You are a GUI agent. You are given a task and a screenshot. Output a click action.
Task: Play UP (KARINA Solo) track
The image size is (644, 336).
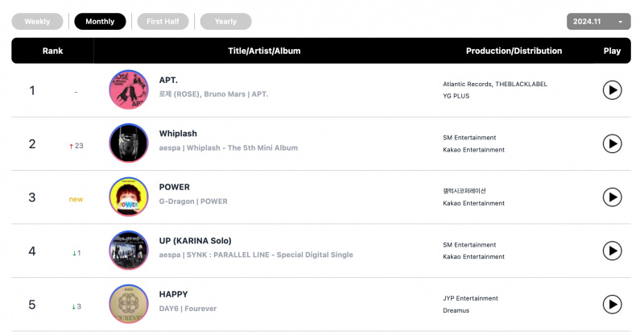click(612, 251)
